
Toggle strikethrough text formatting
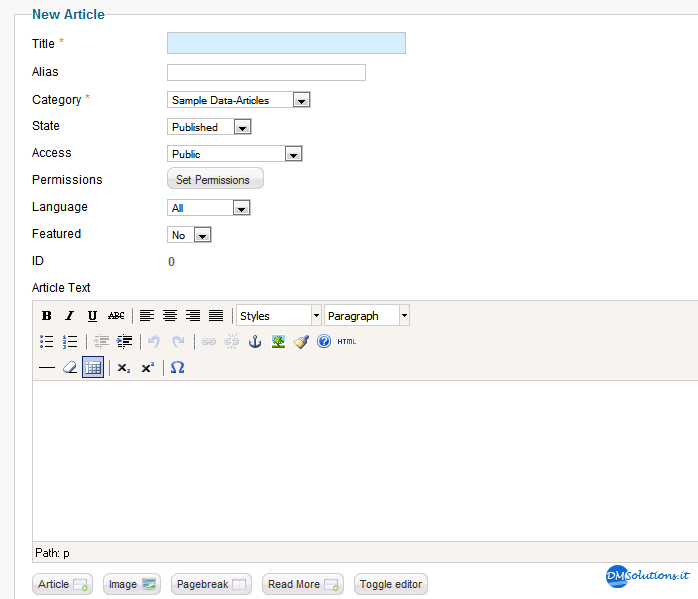[116, 316]
